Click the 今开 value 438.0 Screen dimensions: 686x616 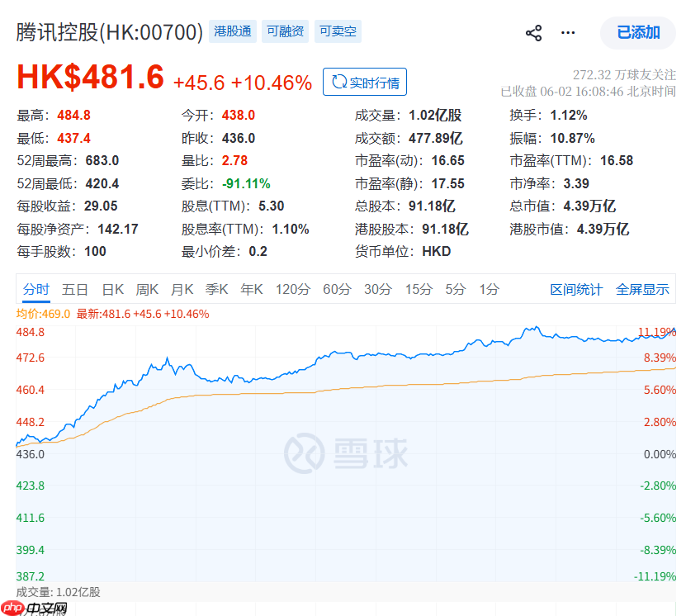pos(238,116)
